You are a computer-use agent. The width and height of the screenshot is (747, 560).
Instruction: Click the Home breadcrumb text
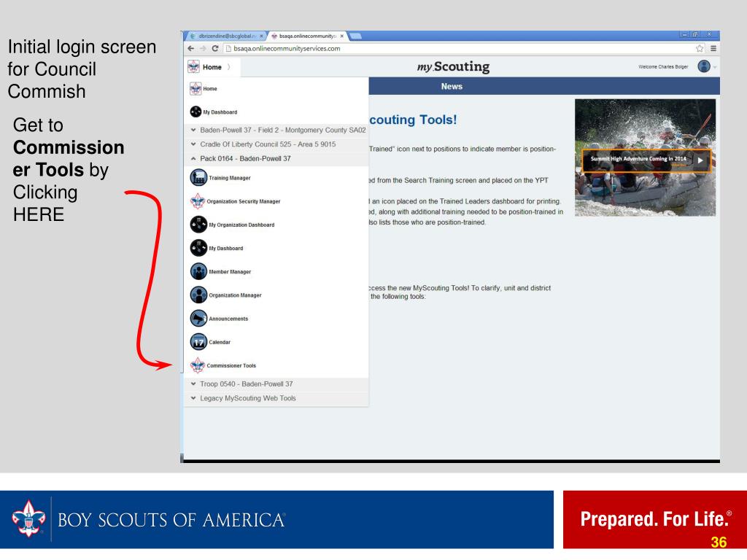(212, 67)
